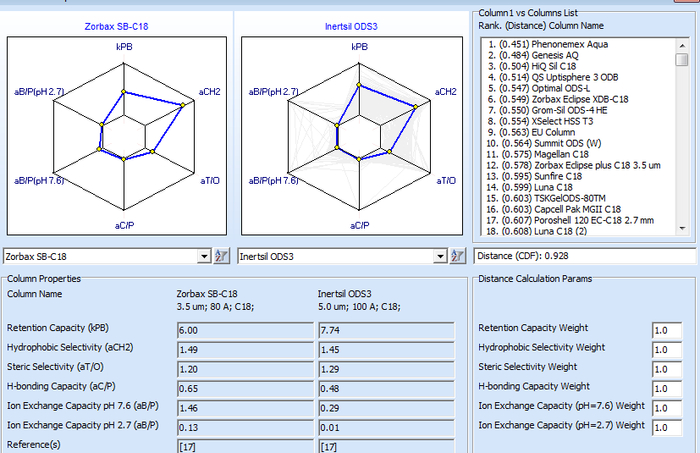Screen dimensions: 700x453
Task: Click H-bonding Capacity Weight input field
Action: pyautogui.click(x=667, y=389)
